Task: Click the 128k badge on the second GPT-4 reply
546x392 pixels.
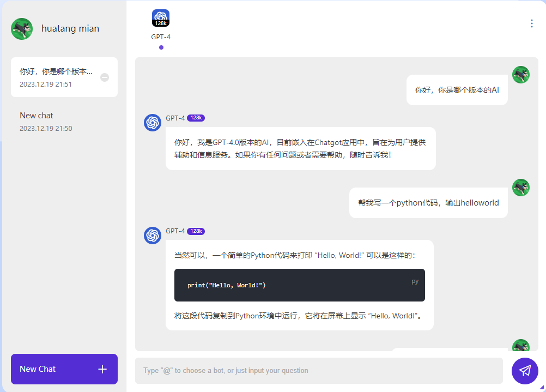Action: pos(196,231)
